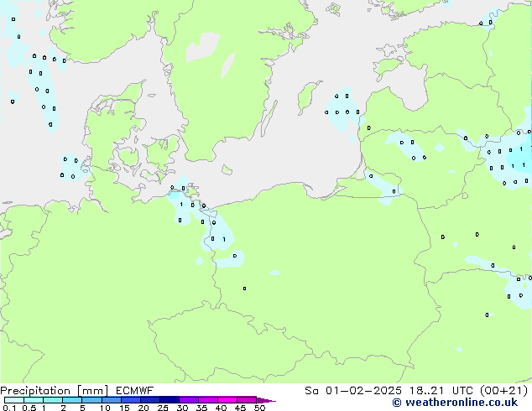Choose the 25–30 mm dark blue legend box
The width and height of the screenshot is (532, 411).
(x=170, y=400)
